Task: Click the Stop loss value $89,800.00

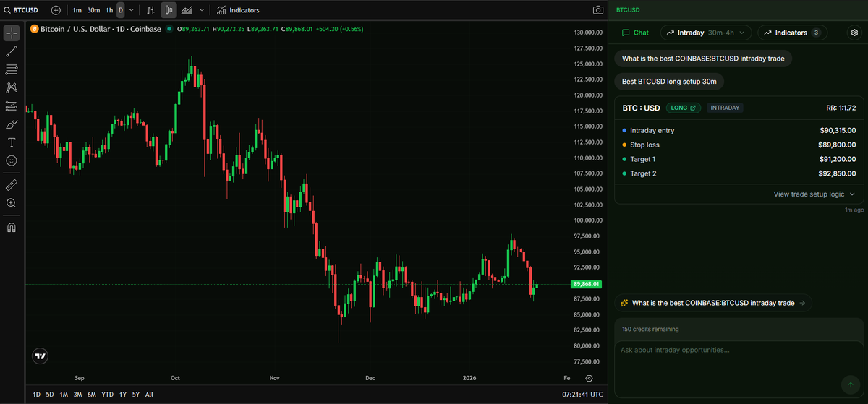Action: [837, 145]
